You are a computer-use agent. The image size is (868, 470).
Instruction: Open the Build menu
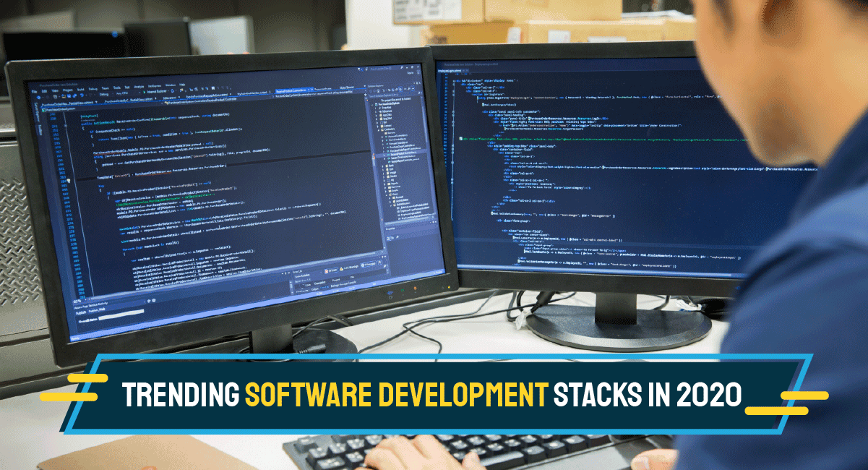(x=81, y=90)
